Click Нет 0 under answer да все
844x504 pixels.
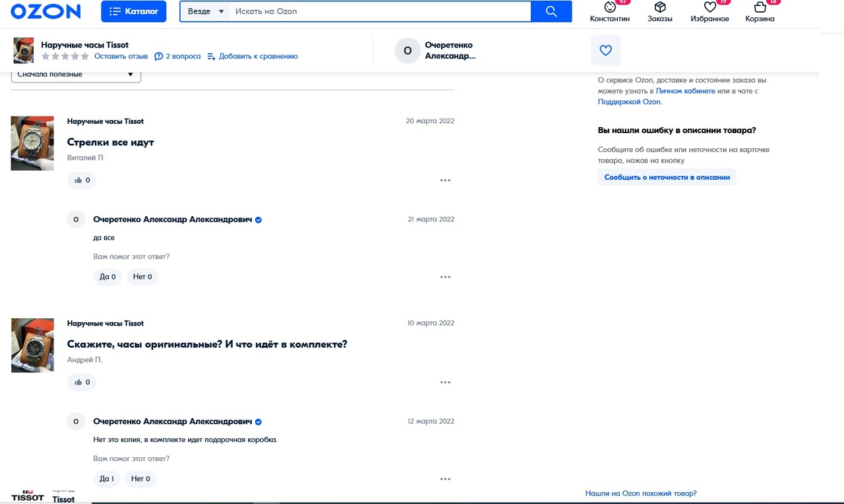point(142,277)
